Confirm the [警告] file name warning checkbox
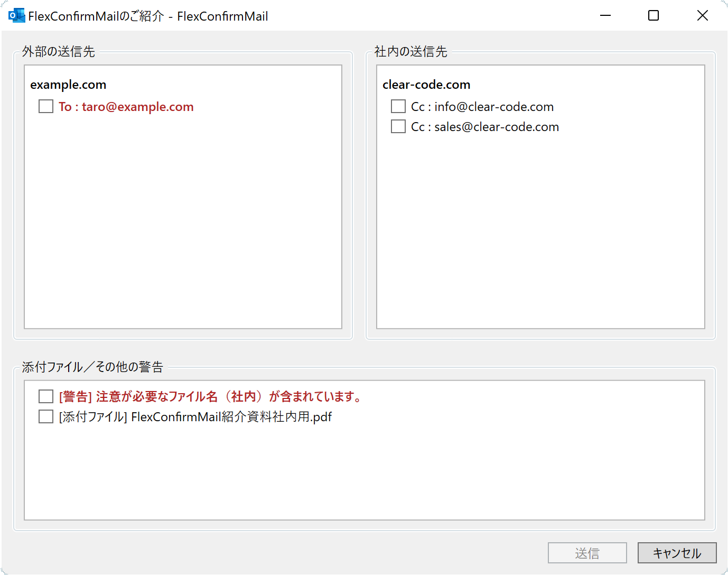 tap(45, 396)
